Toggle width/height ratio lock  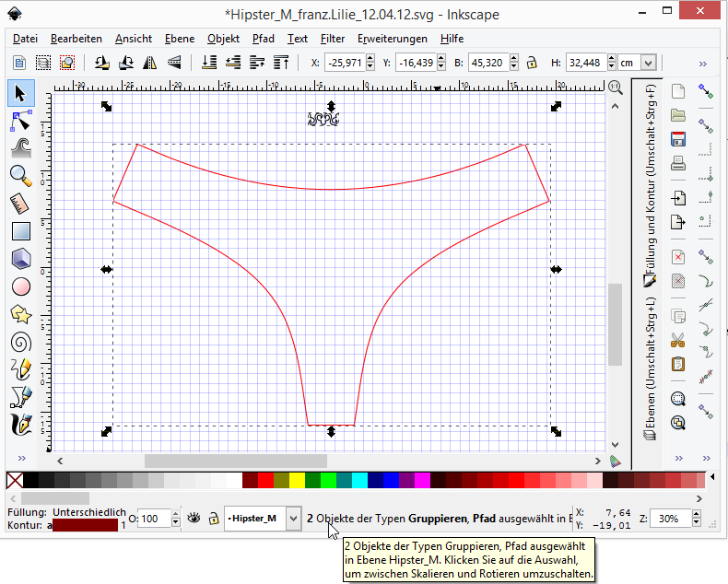tap(531, 63)
